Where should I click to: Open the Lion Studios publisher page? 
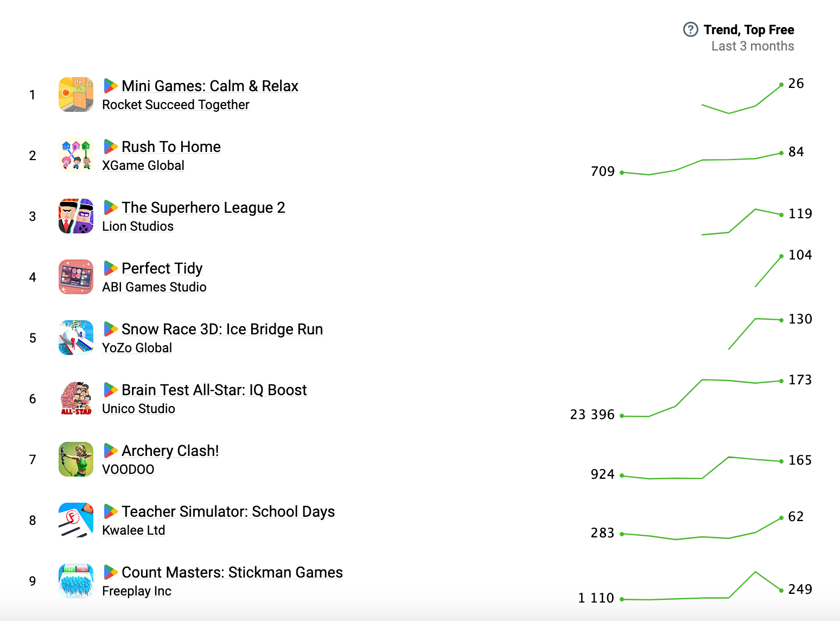pyautogui.click(x=138, y=226)
